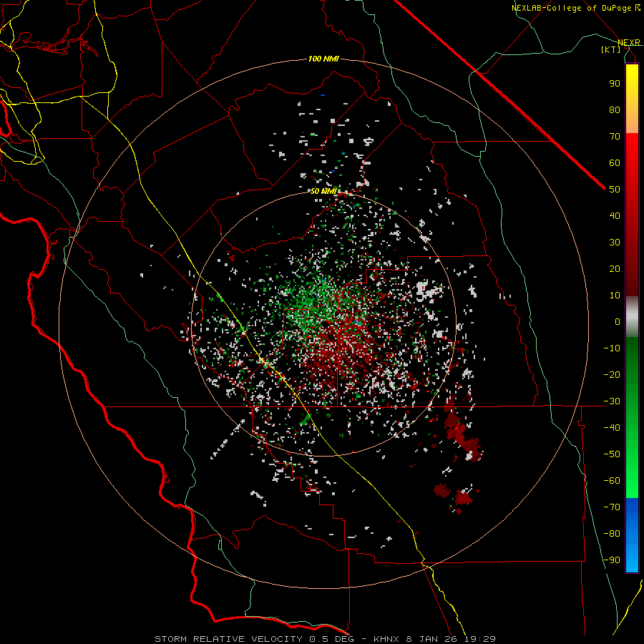The image size is (644, 644).
Task: Click the -70 value on the velocity scale
Action: click(612, 507)
